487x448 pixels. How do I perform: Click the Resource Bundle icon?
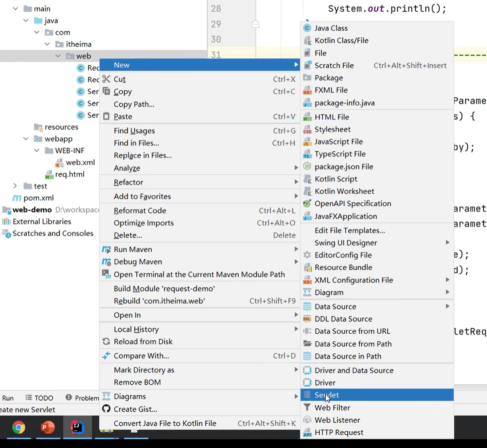307,267
